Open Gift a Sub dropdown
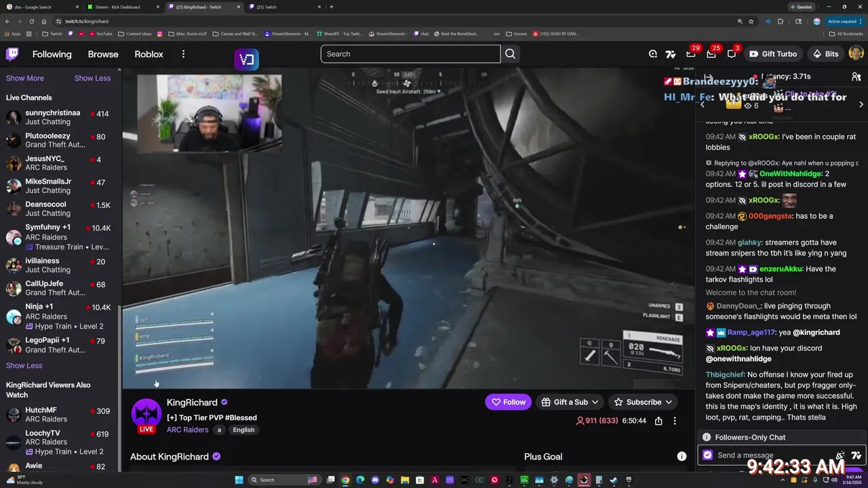This screenshot has height=488, width=868. click(x=570, y=402)
